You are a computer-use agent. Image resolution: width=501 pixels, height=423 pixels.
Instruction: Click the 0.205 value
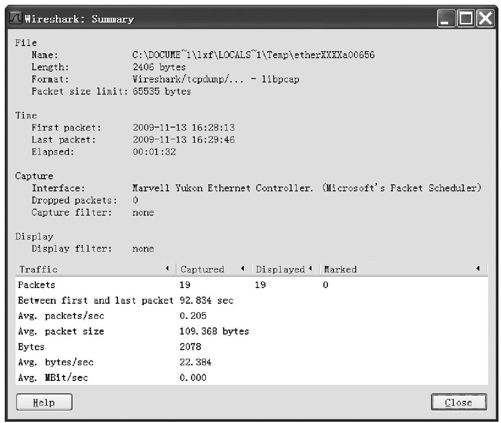pyautogui.click(x=193, y=316)
